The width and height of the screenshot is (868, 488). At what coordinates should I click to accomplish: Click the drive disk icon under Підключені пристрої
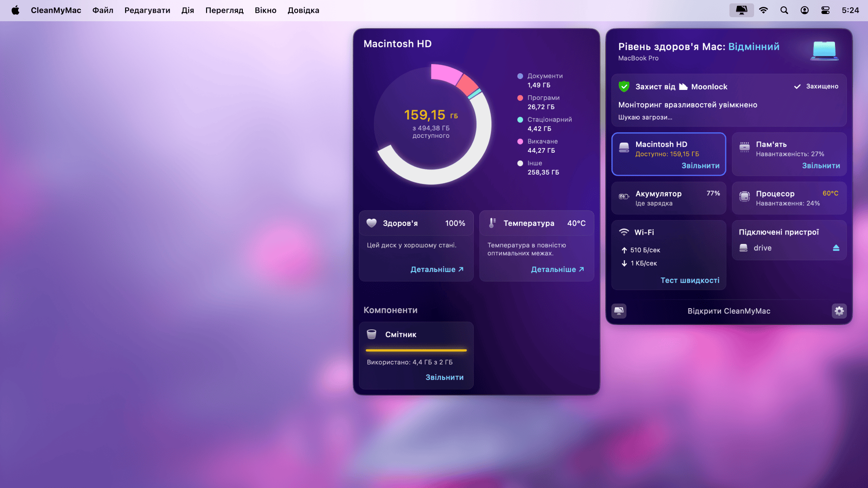[743, 248]
